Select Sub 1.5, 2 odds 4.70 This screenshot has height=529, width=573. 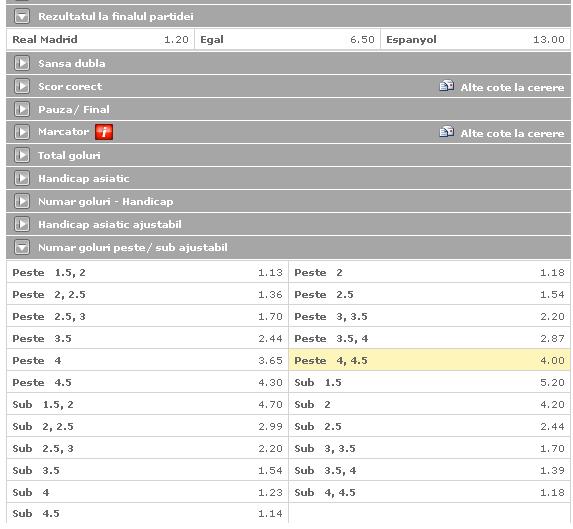click(148, 404)
